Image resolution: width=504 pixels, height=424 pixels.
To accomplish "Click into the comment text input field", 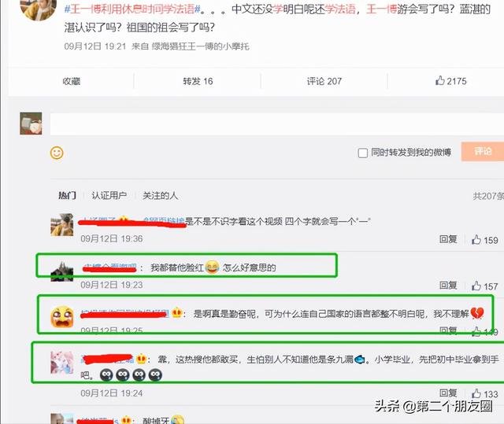I will pos(277,124).
